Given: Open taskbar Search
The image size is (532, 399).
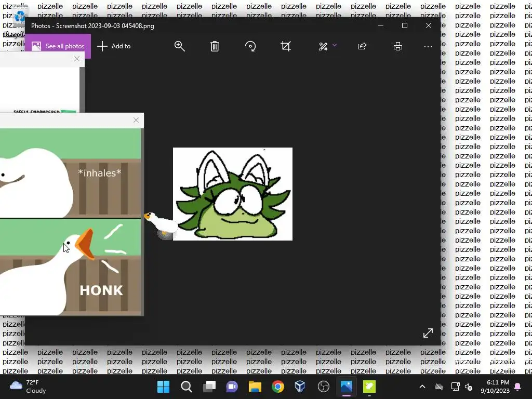Looking at the screenshot, I should pos(187,387).
